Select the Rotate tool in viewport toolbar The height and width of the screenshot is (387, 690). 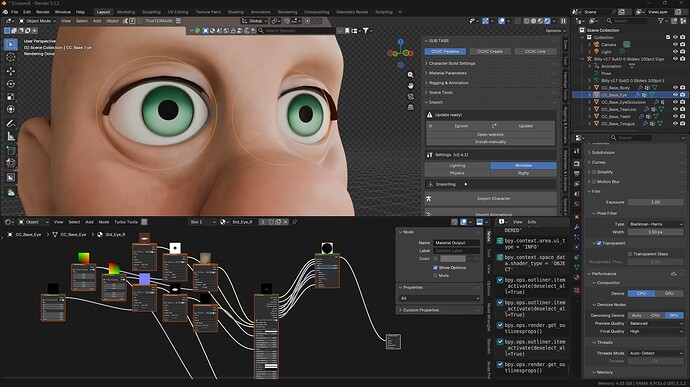click(x=11, y=84)
